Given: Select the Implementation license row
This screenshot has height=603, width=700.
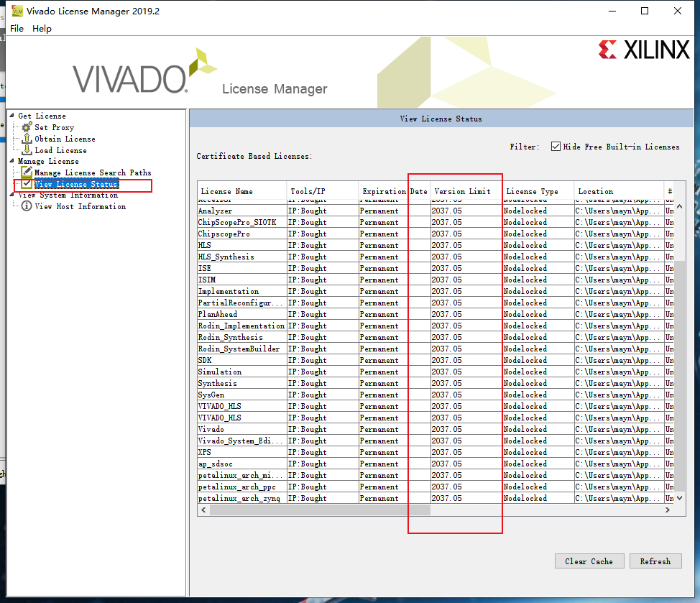Looking at the screenshot, I should (x=436, y=292).
